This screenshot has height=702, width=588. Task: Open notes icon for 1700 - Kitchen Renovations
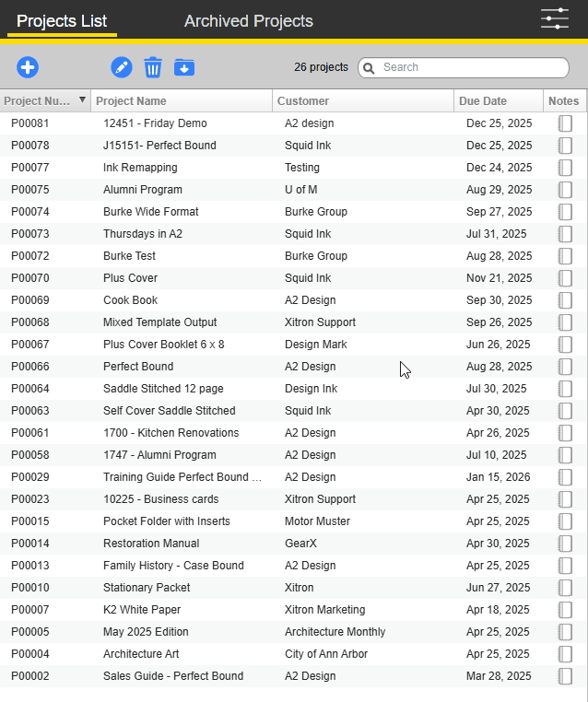click(565, 433)
